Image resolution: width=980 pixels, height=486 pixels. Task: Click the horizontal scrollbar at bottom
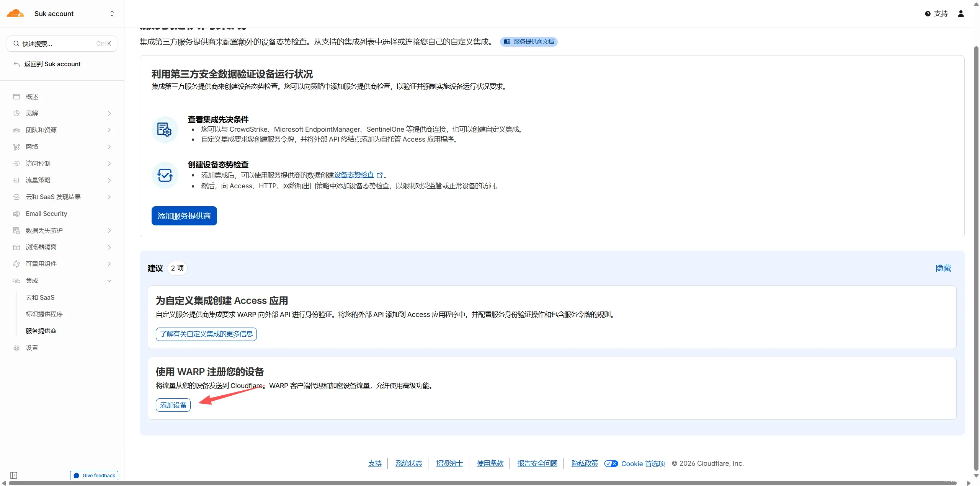tap(482, 483)
